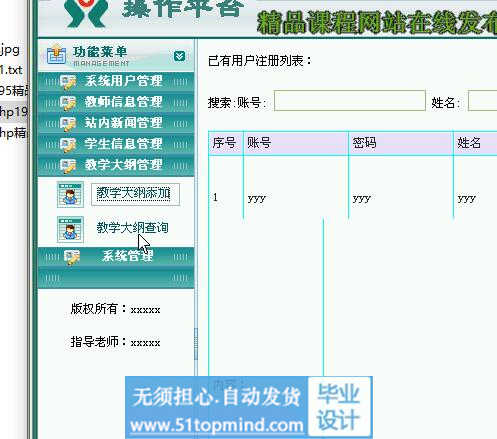Click the icon beside 教师信息管理
Viewport: 497px width, 439px height.
tap(68, 103)
